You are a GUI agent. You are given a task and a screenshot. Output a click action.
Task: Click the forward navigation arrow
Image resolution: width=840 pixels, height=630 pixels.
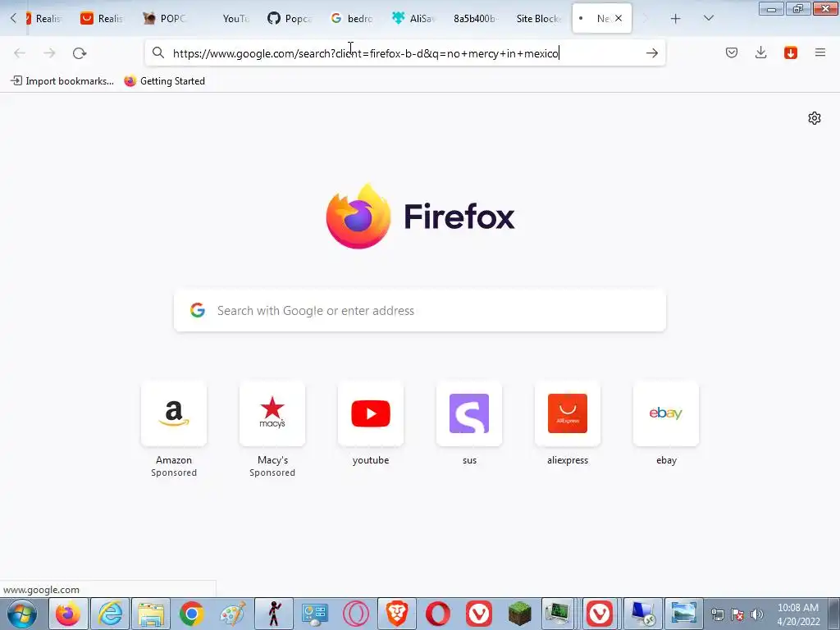tap(49, 52)
